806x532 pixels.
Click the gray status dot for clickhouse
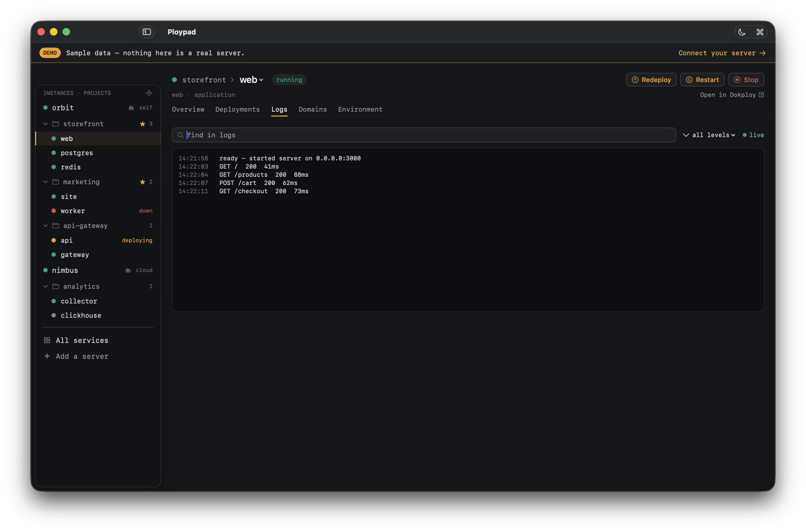54,315
